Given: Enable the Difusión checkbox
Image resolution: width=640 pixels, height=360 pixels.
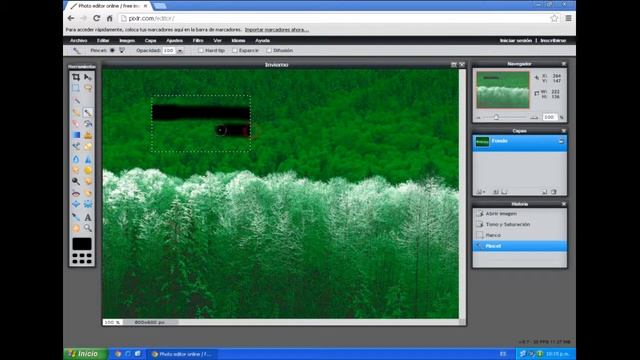Looking at the screenshot, I should point(269,51).
